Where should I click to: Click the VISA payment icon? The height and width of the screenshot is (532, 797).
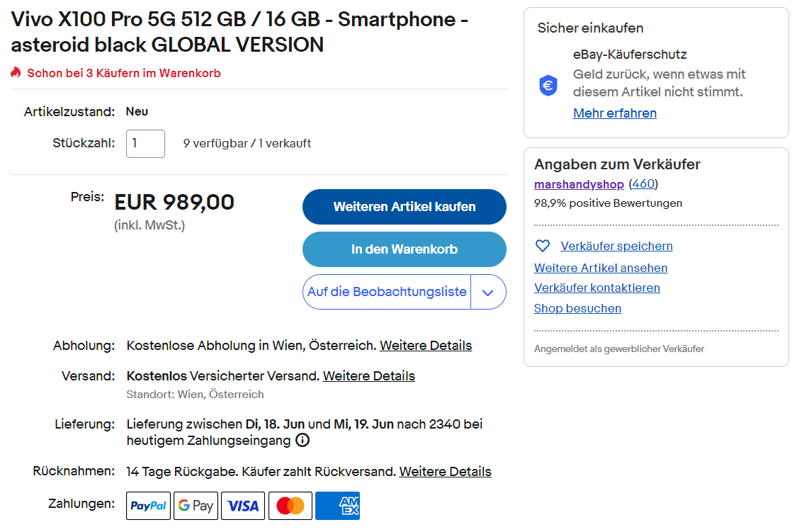pyautogui.click(x=243, y=506)
